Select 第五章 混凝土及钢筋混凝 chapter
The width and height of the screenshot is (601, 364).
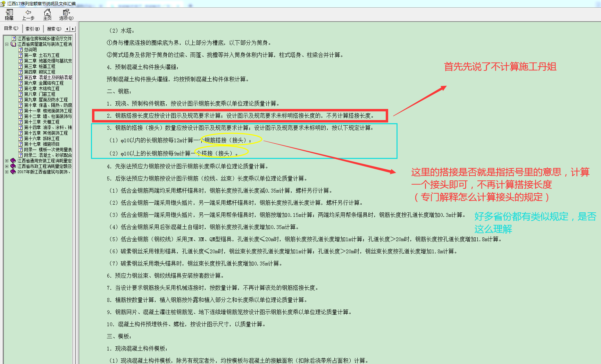48,77
